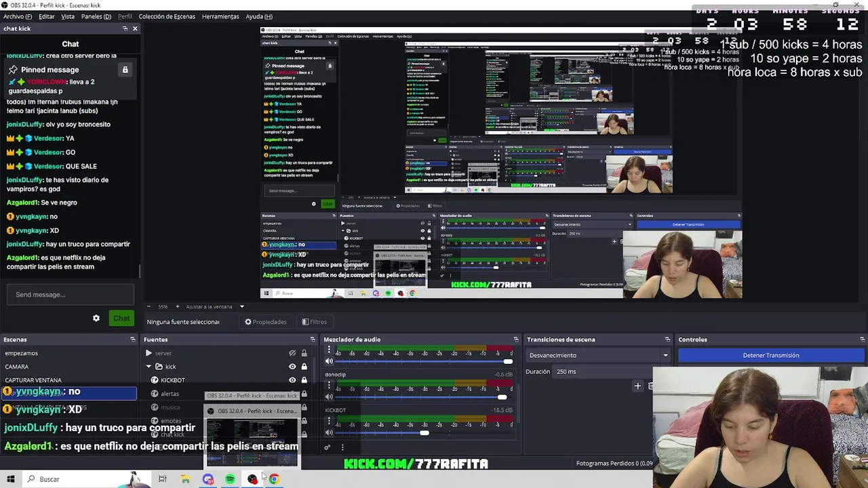Open the Windows Start menu

10,479
